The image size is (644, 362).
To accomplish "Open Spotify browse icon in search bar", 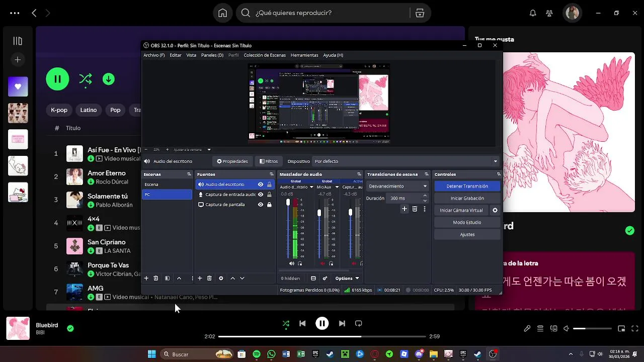I will [x=420, y=13].
